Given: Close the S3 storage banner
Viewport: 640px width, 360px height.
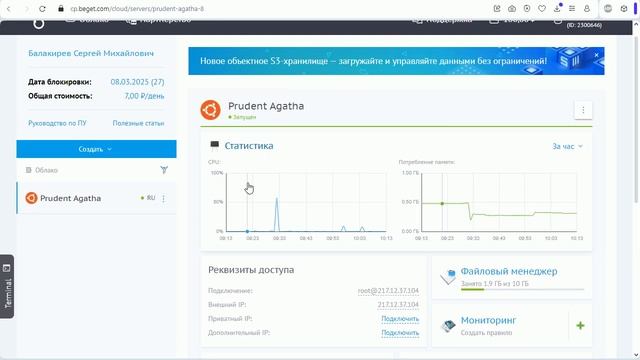Looking at the screenshot, I should [x=596, y=55].
